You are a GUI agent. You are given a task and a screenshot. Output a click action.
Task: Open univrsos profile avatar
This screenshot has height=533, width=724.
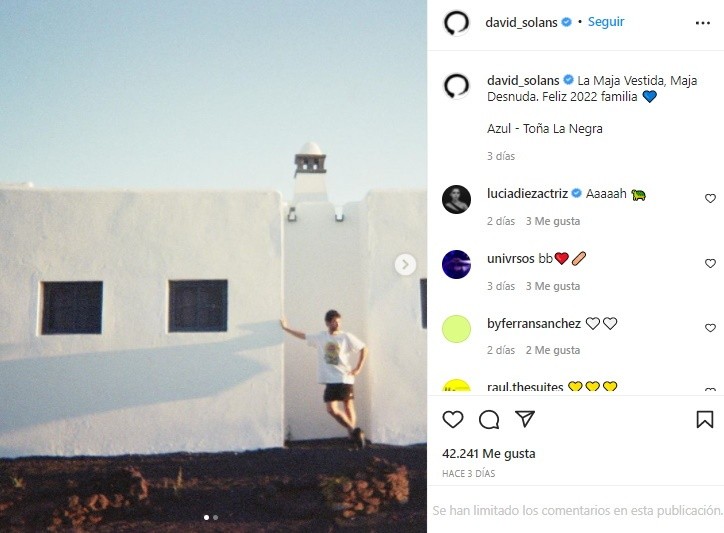[x=456, y=264]
